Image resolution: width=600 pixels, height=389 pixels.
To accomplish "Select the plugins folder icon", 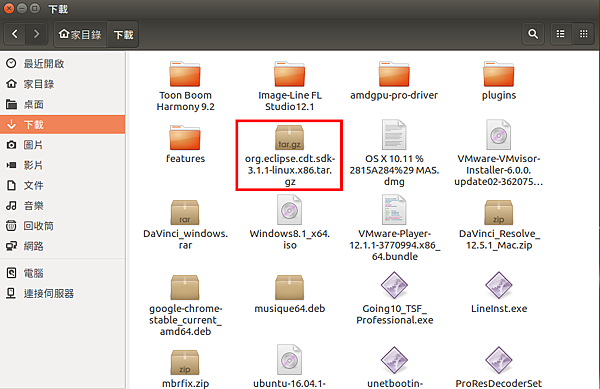I will tap(499, 73).
